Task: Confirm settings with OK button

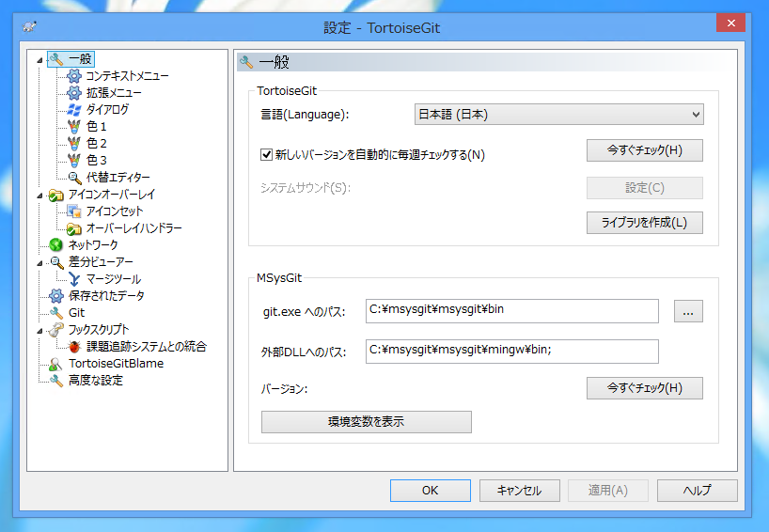Action: 431,491
